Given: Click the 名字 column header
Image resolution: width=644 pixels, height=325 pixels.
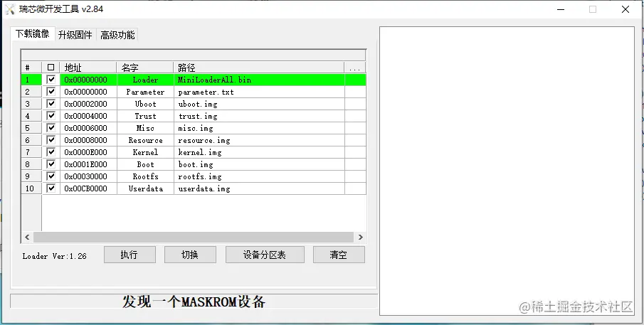Looking at the screenshot, I should 145,68.
